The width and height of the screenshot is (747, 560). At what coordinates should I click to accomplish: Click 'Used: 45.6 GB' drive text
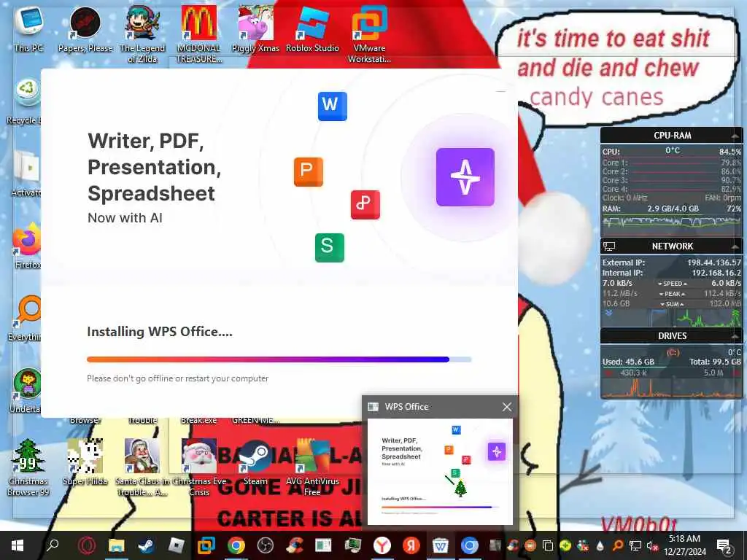[x=628, y=362]
